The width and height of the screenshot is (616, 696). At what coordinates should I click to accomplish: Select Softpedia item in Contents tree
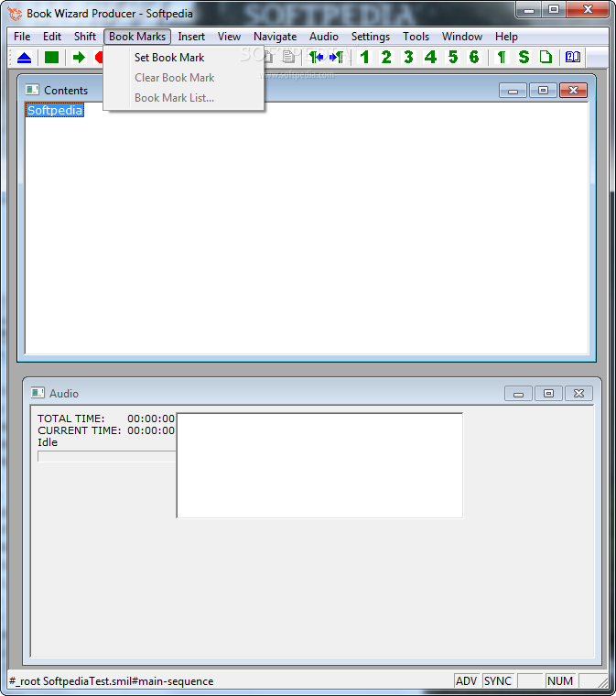55,110
